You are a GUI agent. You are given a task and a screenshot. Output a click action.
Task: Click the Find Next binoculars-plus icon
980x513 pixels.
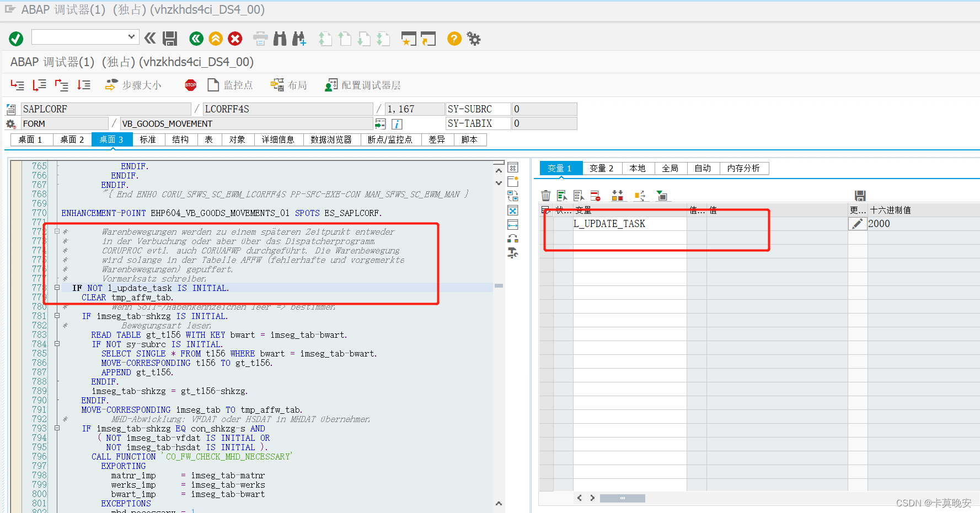point(299,39)
